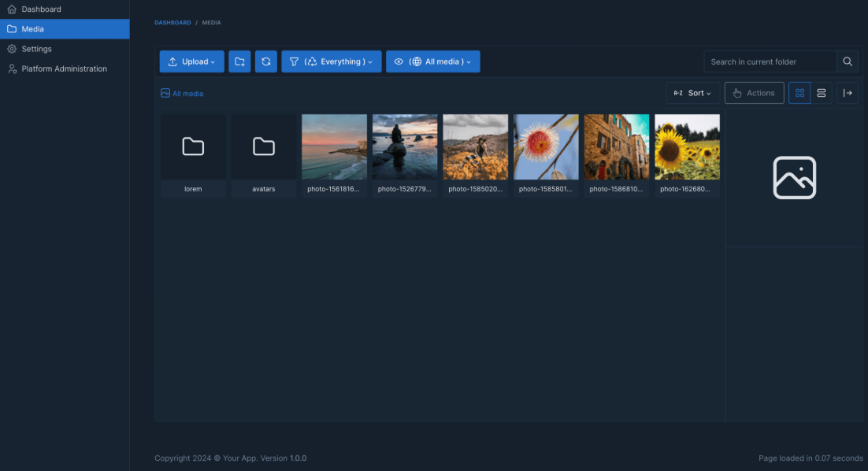
Task: Open Settings in the sidebar
Action: point(65,49)
